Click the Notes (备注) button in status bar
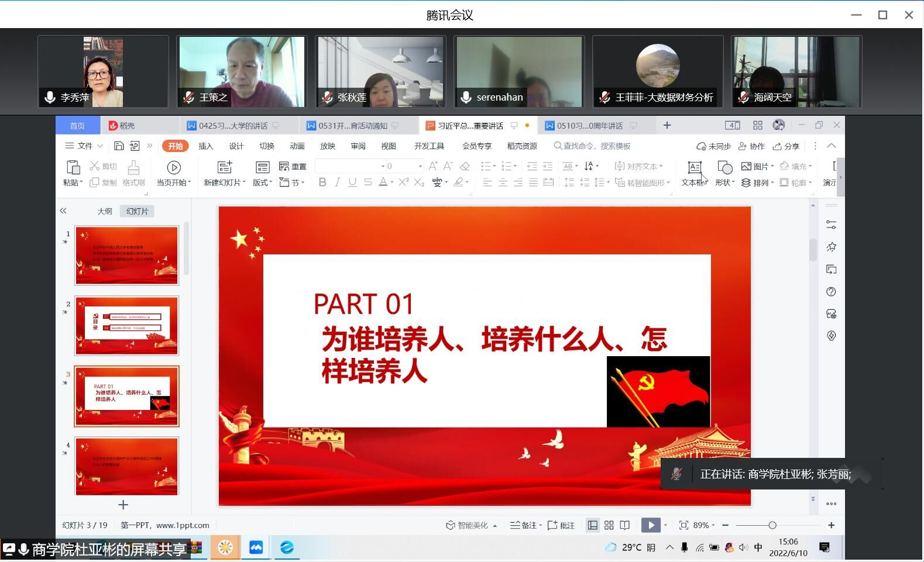 tap(525, 525)
